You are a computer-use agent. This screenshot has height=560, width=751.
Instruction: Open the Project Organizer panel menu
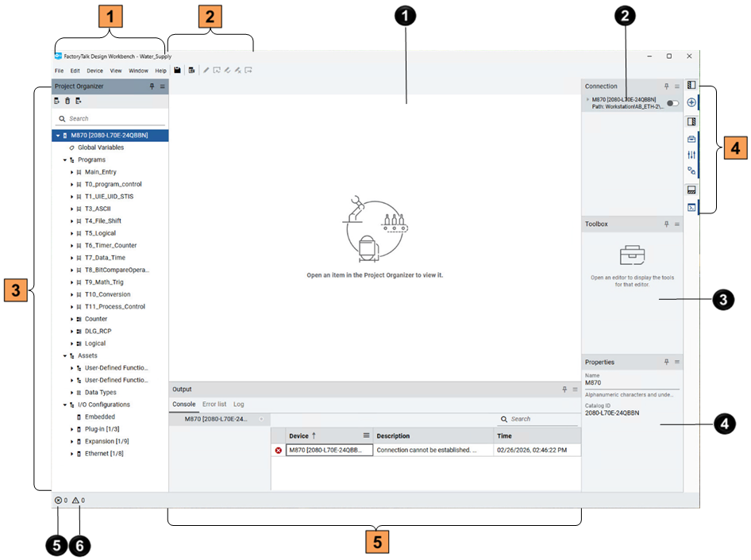click(163, 86)
